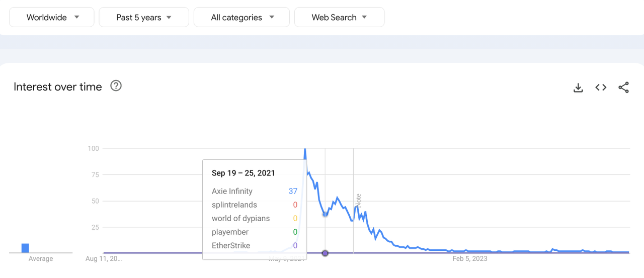Click the world of dypians tooltip row
Screen dimensions: 644x278
pos(255,218)
